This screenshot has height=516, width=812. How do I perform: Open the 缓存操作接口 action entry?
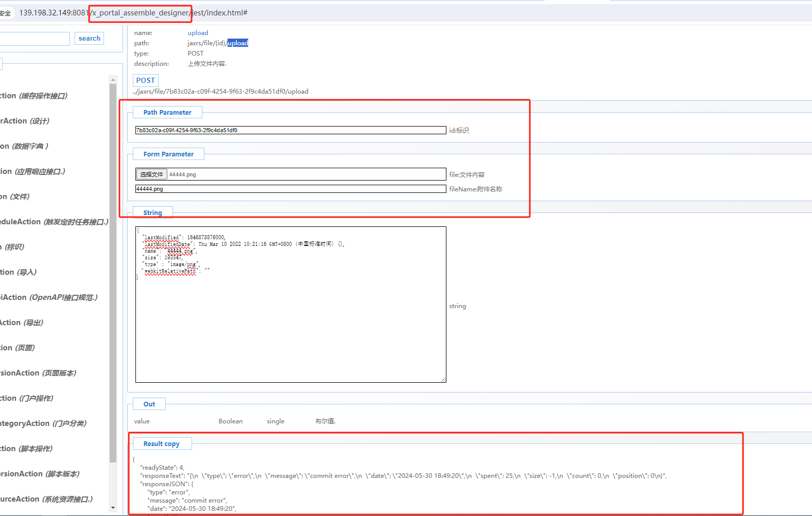pyautogui.click(x=34, y=96)
